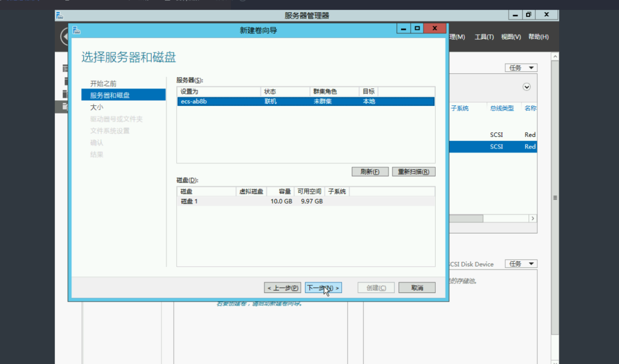Cancel the wizard with 取消
This screenshot has width=619, height=364.
pos(417,288)
